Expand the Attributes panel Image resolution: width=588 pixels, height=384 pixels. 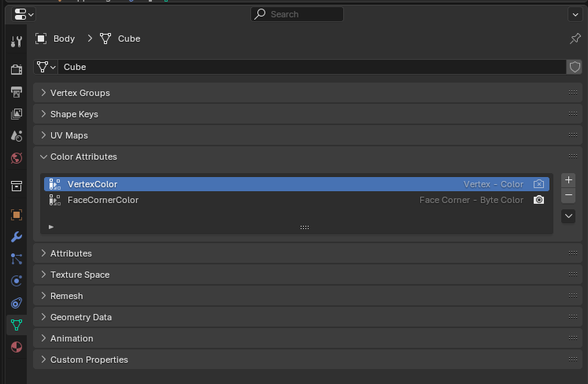click(308, 253)
